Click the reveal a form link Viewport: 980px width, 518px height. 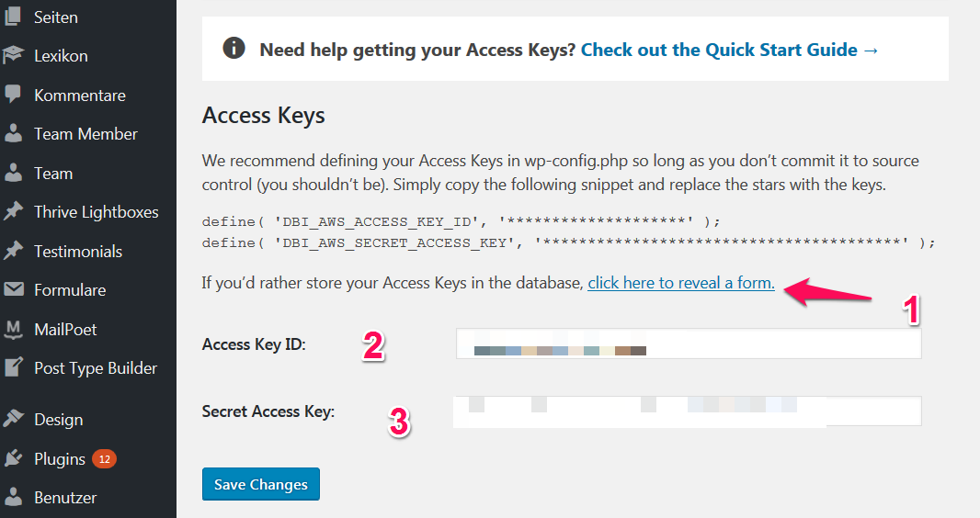[x=681, y=284]
